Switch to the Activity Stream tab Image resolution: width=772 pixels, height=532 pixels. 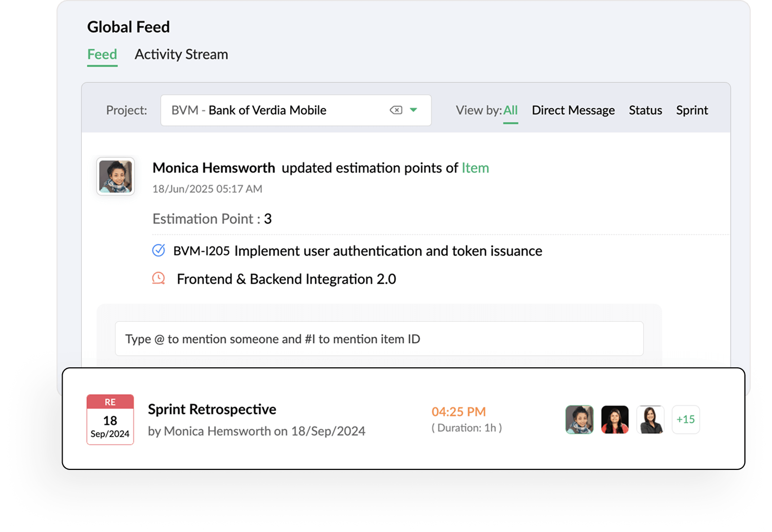click(x=181, y=54)
